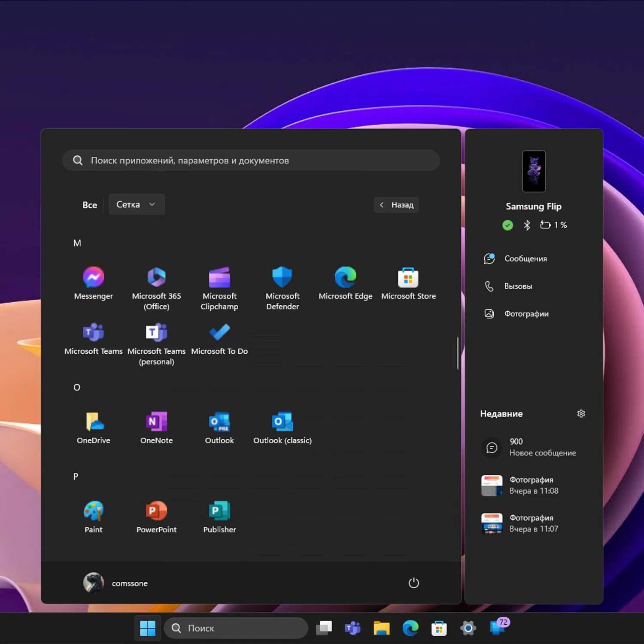Select the Все label
The height and width of the screenshot is (644, 644).
[x=90, y=205]
